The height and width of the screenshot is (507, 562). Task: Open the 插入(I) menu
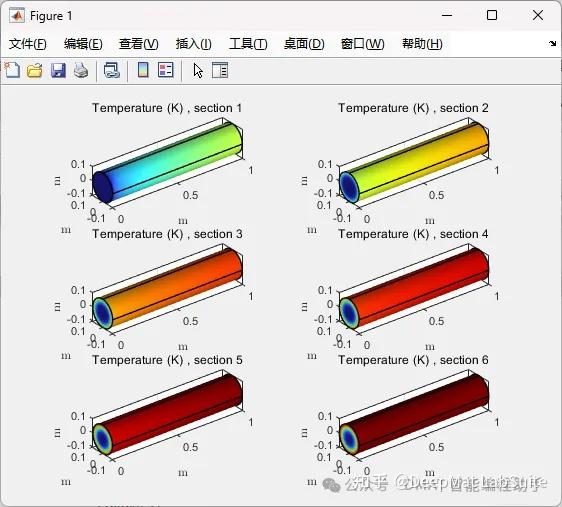pyautogui.click(x=194, y=44)
